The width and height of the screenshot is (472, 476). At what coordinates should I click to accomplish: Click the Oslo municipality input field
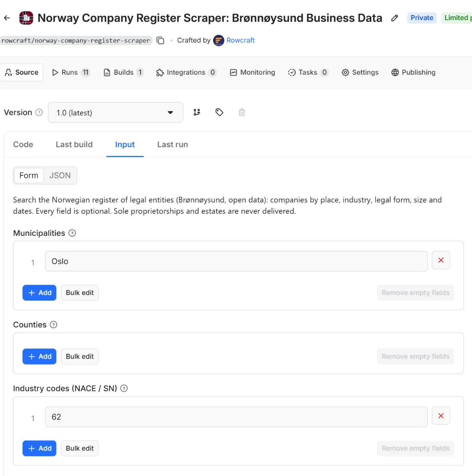coord(236,261)
